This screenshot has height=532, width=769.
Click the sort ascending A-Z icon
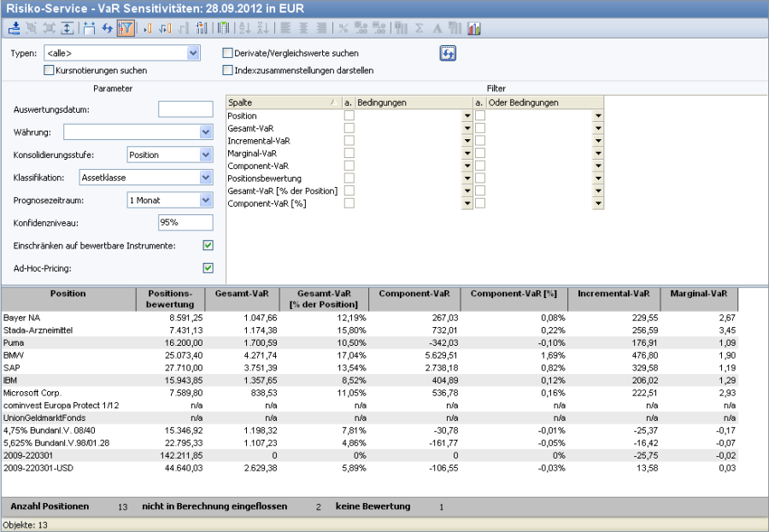244,28
